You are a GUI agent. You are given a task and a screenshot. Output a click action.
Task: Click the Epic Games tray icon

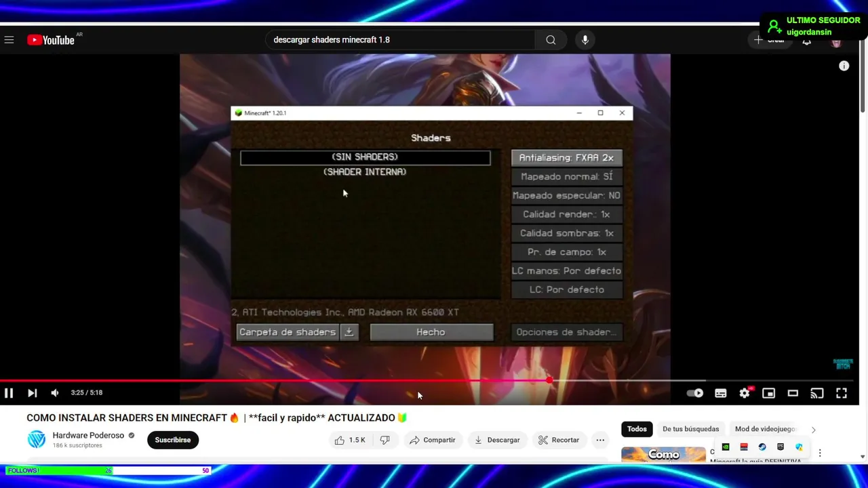tap(781, 447)
